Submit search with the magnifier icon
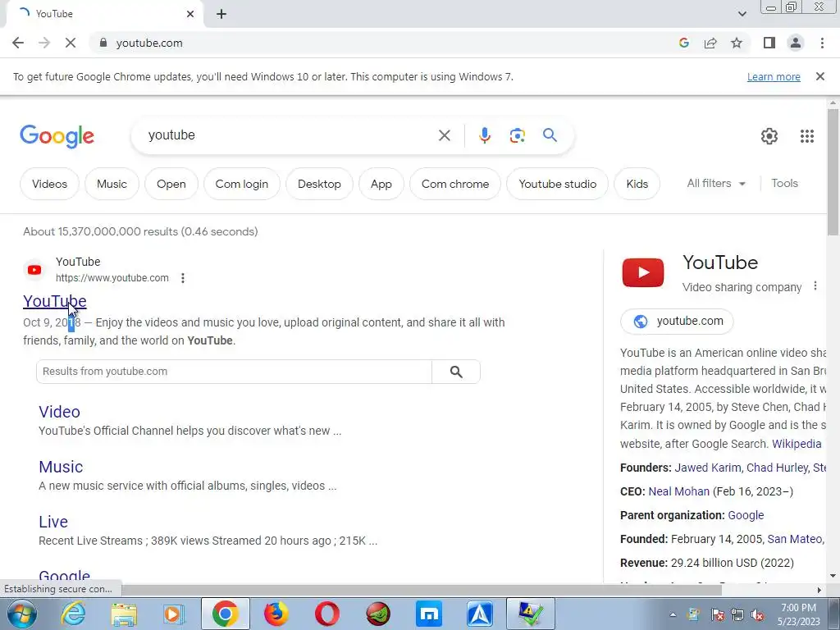Screen dimensions: 840x630 (x=550, y=135)
